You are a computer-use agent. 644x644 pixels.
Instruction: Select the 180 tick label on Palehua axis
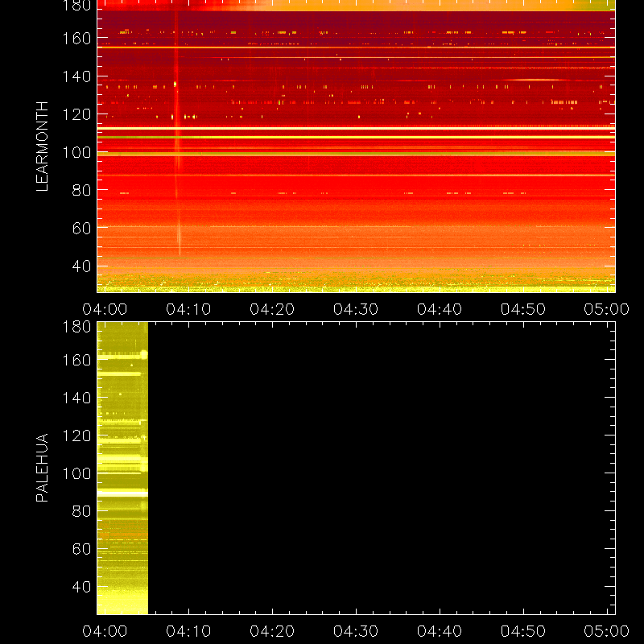point(76,327)
